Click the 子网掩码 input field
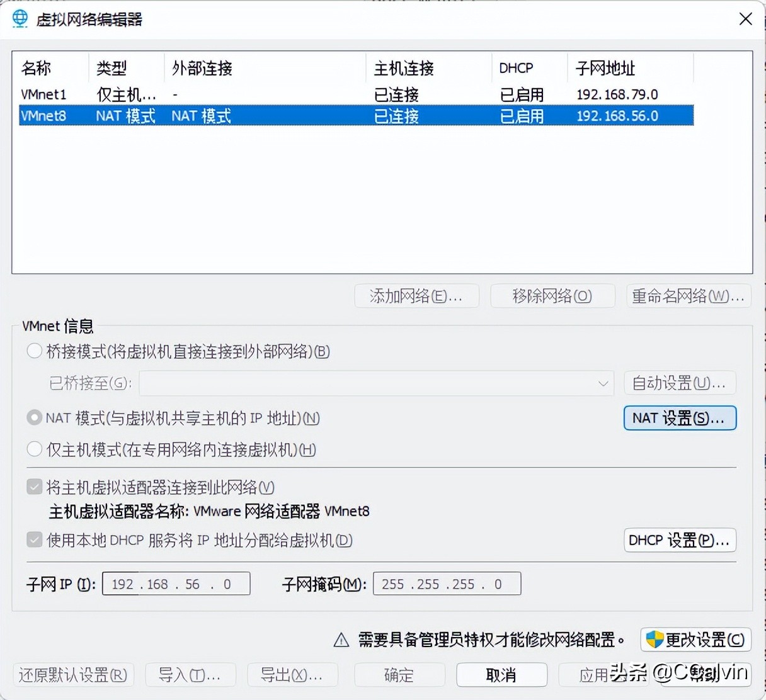The height and width of the screenshot is (700, 766). [x=447, y=584]
